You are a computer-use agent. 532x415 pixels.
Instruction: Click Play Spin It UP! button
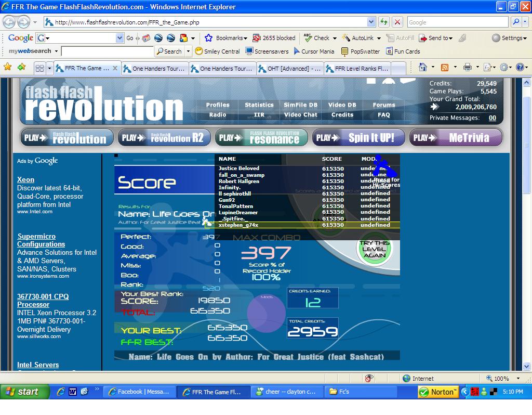[x=358, y=137]
